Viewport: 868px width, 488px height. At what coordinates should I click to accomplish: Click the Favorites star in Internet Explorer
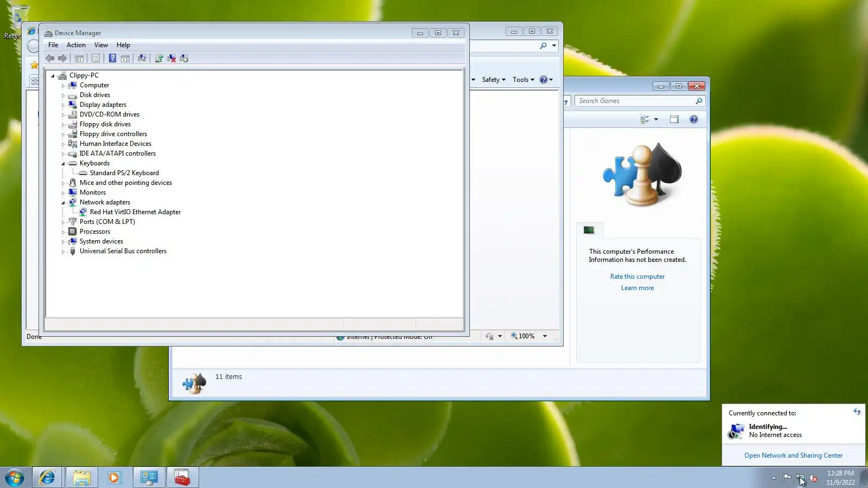tap(34, 66)
